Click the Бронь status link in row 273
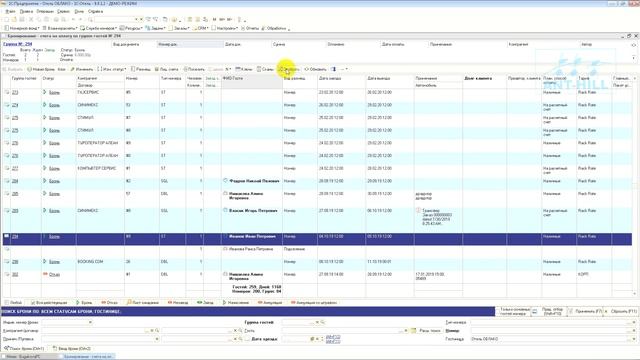 (54, 93)
